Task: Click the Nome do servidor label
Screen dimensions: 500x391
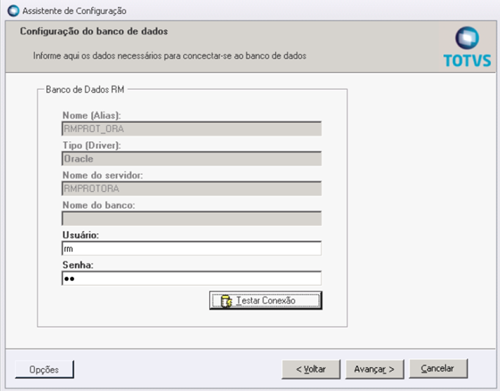Action: 103,175
